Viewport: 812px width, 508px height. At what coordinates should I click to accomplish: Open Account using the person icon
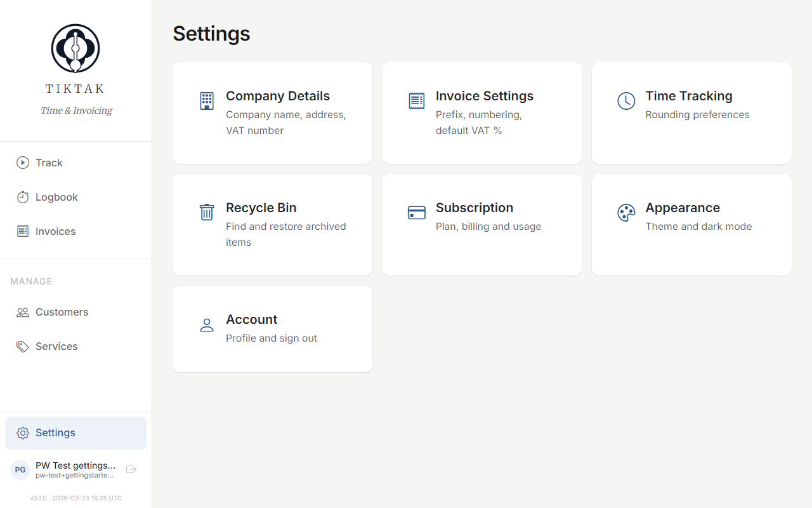tap(206, 324)
